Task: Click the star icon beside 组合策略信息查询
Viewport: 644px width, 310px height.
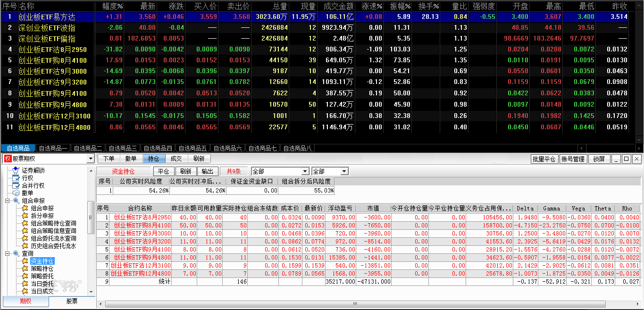Action: pos(25,231)
